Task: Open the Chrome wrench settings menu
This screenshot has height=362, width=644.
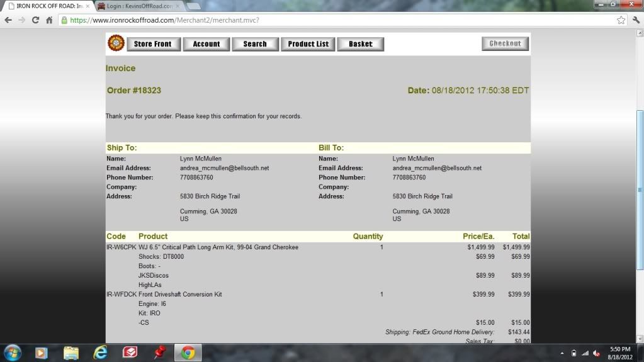Action: 636,20
